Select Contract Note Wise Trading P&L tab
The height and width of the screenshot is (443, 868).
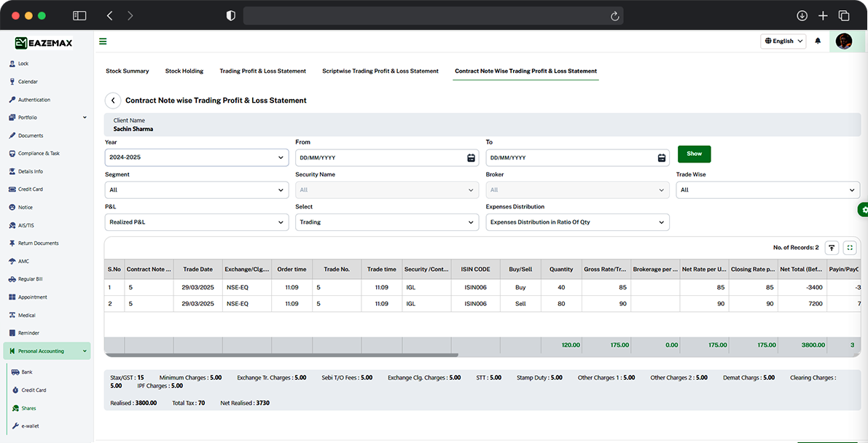pyautogui.click(x=526, y=71)
